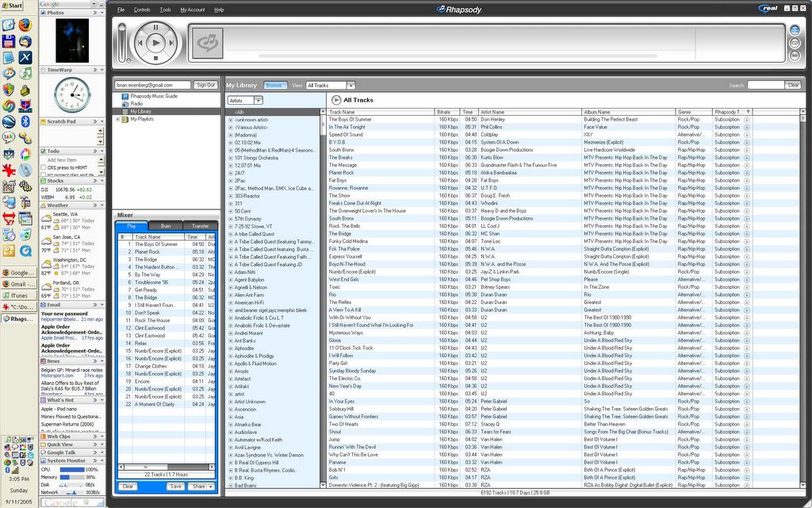The image size is (812, 508).
Task: Click the EQ button beside the display
Action: coord(795,56)
